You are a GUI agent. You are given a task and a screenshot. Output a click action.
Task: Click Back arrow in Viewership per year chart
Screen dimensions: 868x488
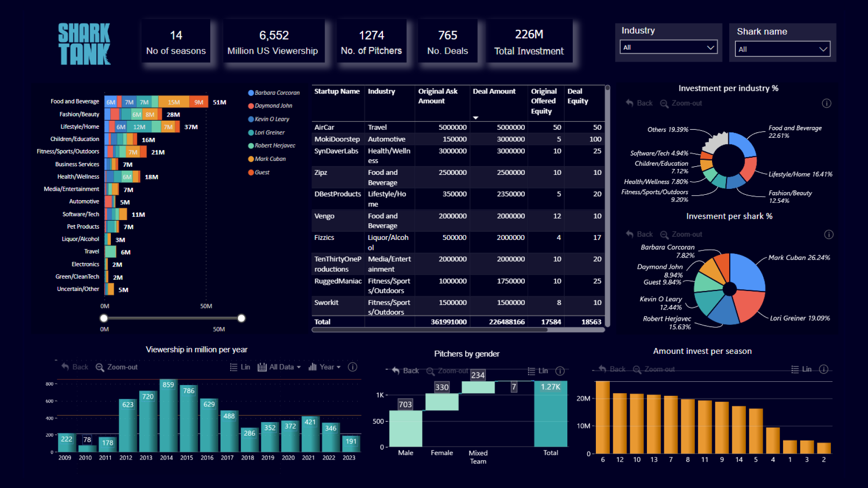[65, 367]
